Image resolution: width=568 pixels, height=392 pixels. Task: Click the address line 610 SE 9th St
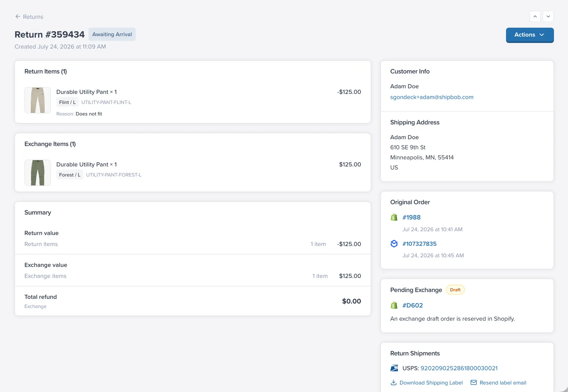coord(408,147)
